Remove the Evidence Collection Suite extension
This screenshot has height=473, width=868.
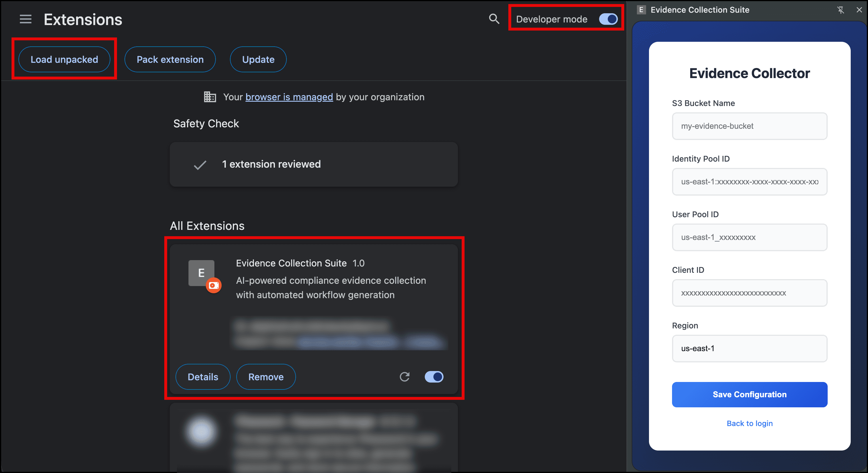(x=266, y=377)
